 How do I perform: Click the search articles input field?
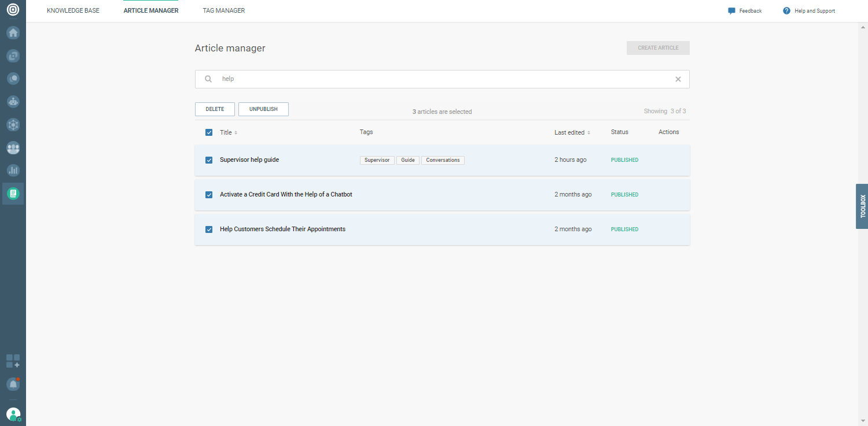click(x=440, y=79)
